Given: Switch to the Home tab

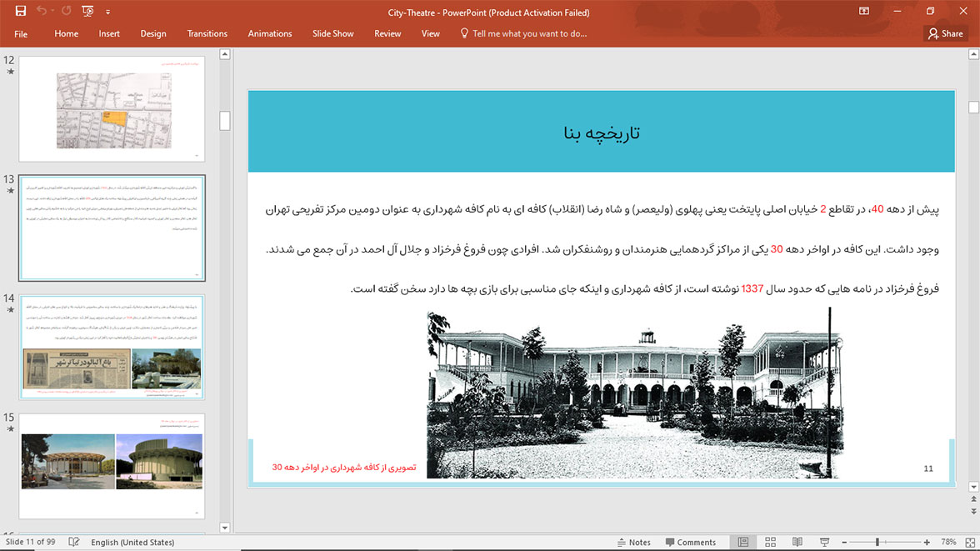Looking at the screenshot, I should (67, 34).
